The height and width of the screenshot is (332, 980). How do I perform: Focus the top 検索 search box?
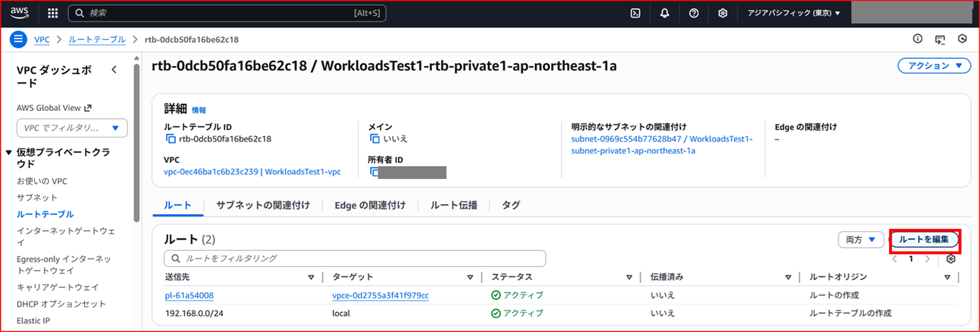click(227, 13)
